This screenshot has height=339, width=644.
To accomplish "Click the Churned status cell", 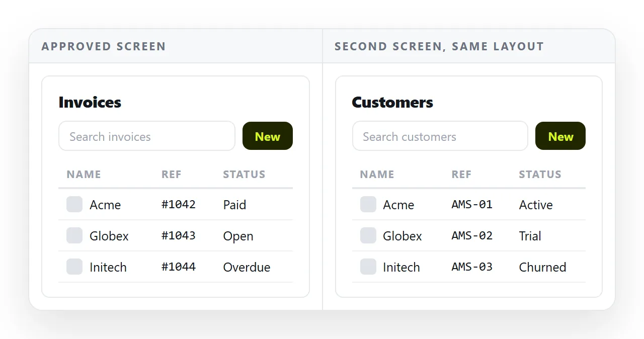I will pyautogui.click(x=542, y=267).
